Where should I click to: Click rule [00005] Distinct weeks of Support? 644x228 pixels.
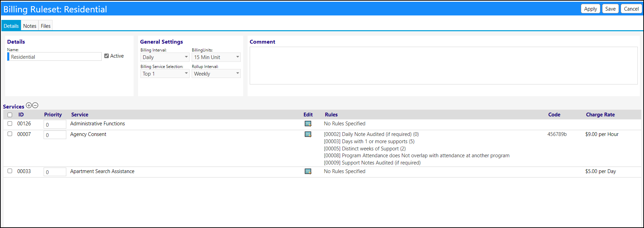365,149
